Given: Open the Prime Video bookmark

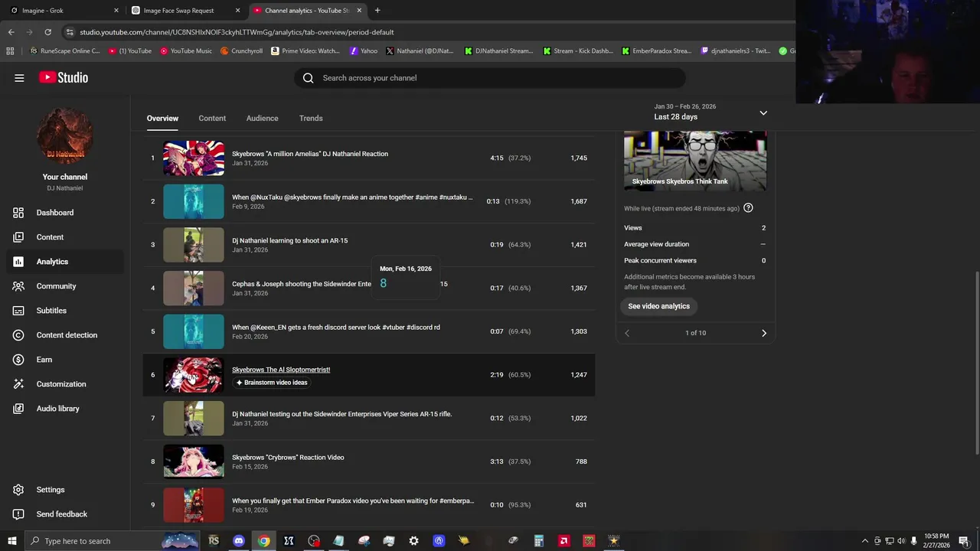Looking at the screenshot, I should [x=305, y=51].
